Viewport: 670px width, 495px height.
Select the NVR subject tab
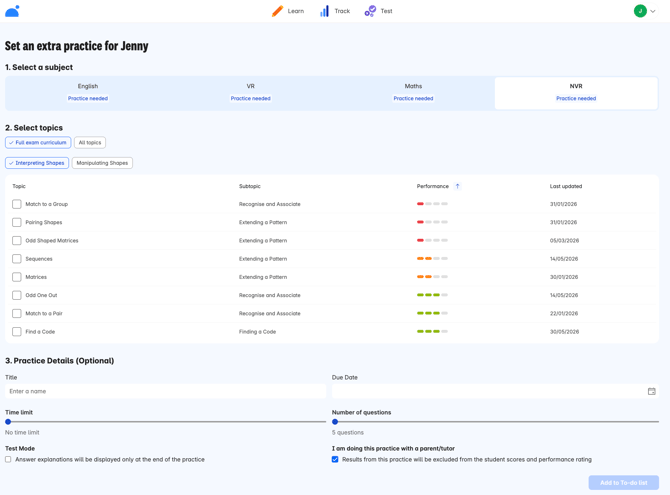576,93
